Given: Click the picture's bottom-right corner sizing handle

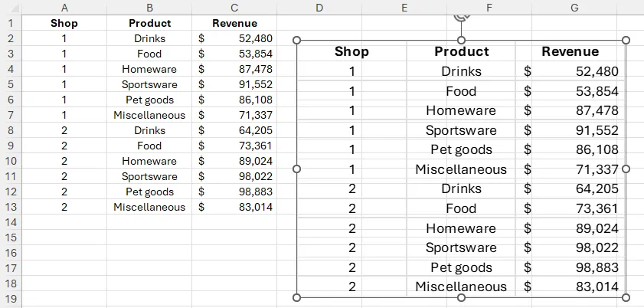Looking at the screenshot, I should point(626,297).
